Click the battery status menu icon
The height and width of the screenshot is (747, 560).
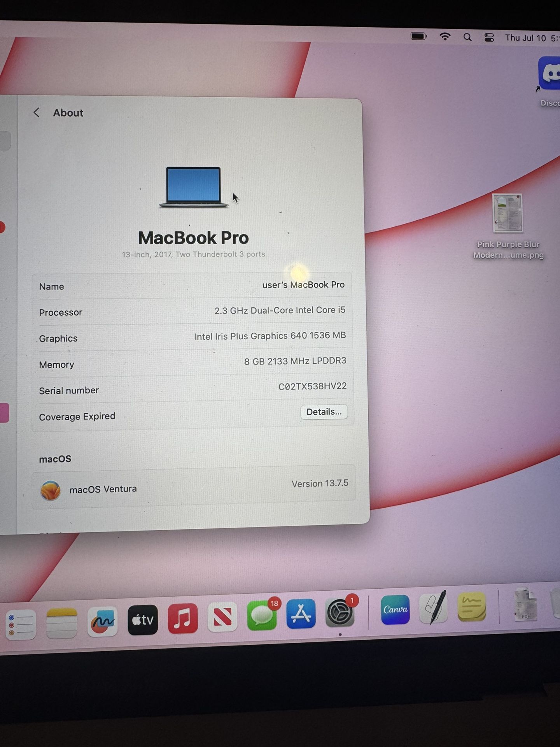coord(418,37)
